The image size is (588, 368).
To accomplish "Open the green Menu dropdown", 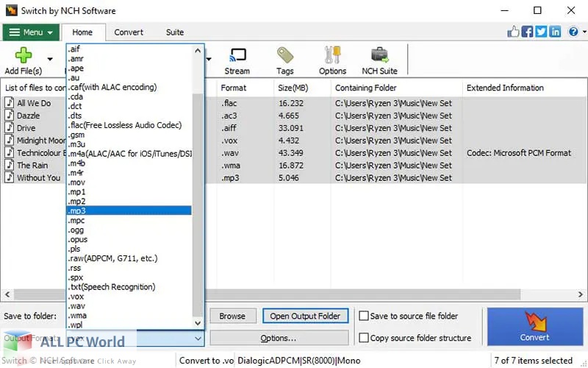I will pos(31,32).
